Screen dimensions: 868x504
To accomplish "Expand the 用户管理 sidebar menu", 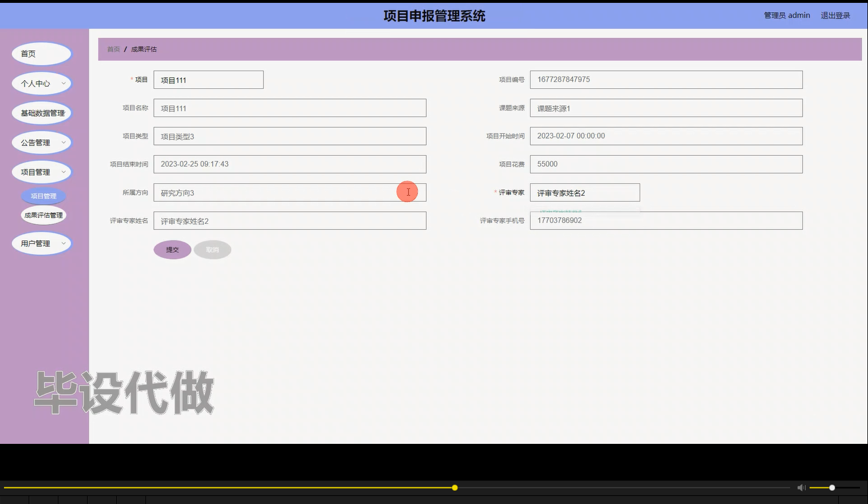I will (x=41, y=243).
